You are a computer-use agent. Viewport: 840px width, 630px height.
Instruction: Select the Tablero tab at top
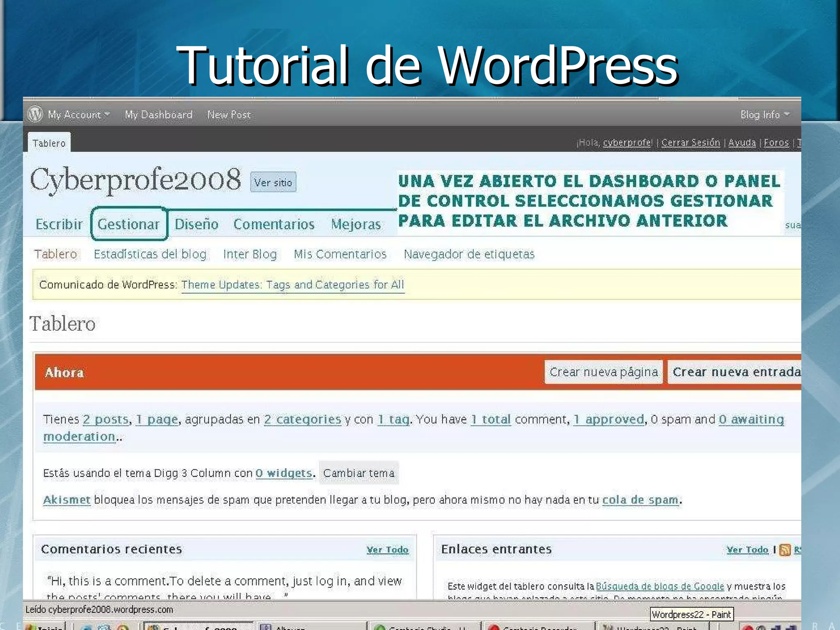(49, 143)
